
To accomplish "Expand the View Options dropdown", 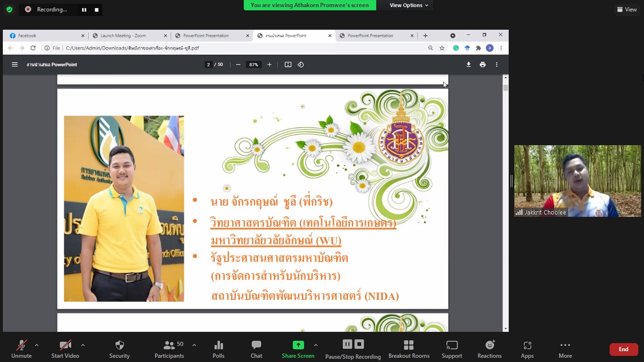I will [409, 5].
